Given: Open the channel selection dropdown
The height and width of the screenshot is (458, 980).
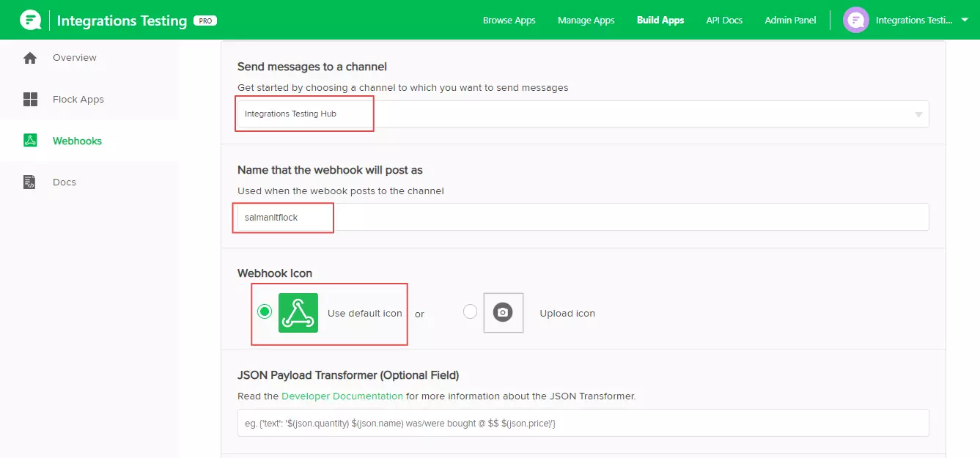Looking at the screenshot, I should pyautogui.click(x=583, y=114).
